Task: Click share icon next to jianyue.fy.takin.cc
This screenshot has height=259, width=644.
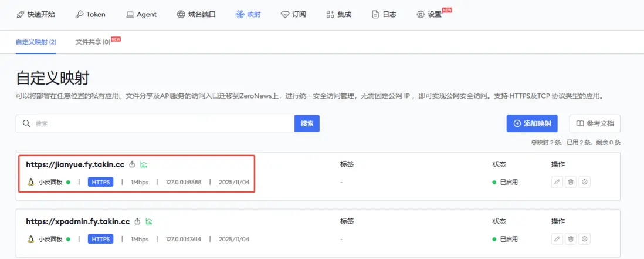Action: pos(132,164)
